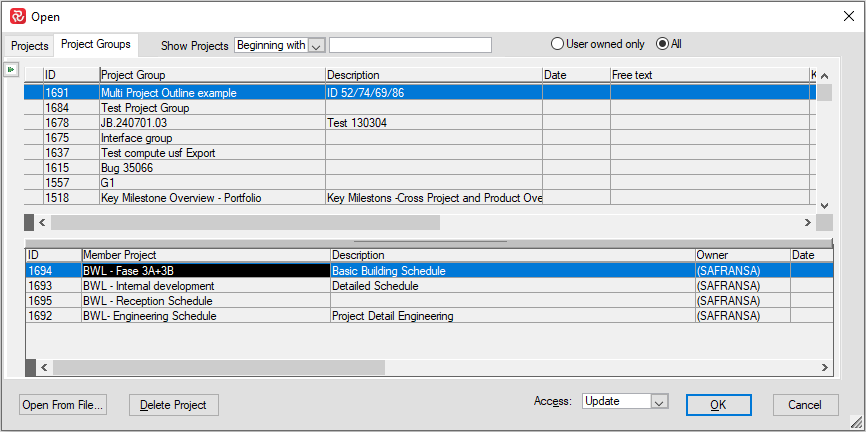Select the All radio button
The image size is (866, 432).
(x=662, y=44)
